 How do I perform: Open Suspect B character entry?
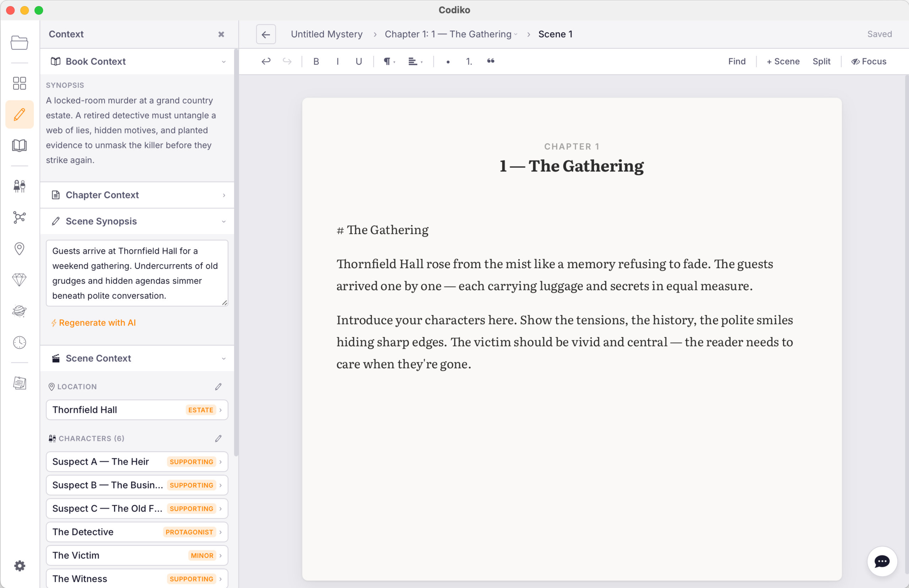(137, 485)
